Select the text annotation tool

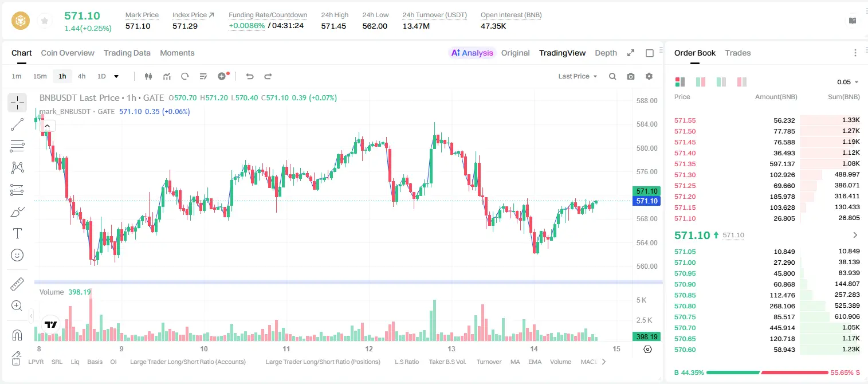point(17,233)
